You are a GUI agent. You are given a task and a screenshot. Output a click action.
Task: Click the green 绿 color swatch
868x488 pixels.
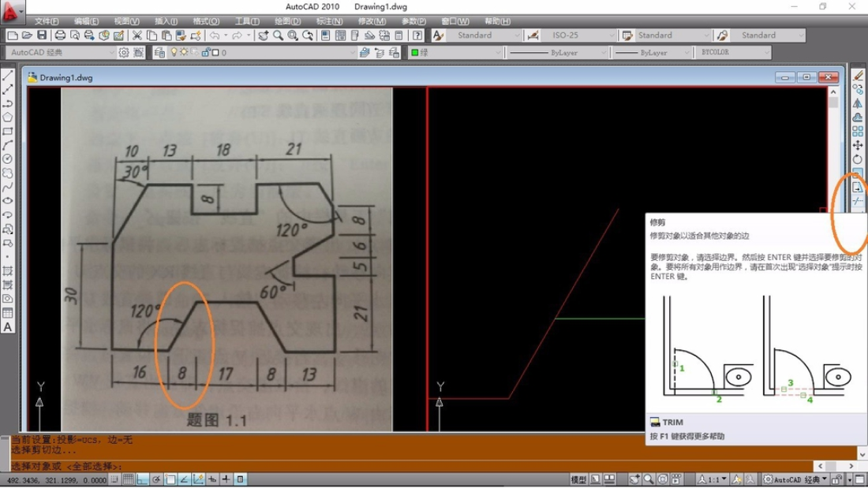(414, 53)
